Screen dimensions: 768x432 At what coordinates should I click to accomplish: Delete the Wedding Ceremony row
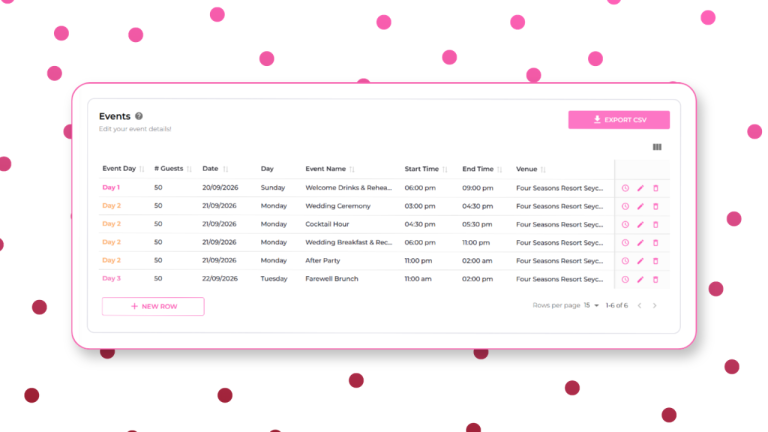coord(655,206)
